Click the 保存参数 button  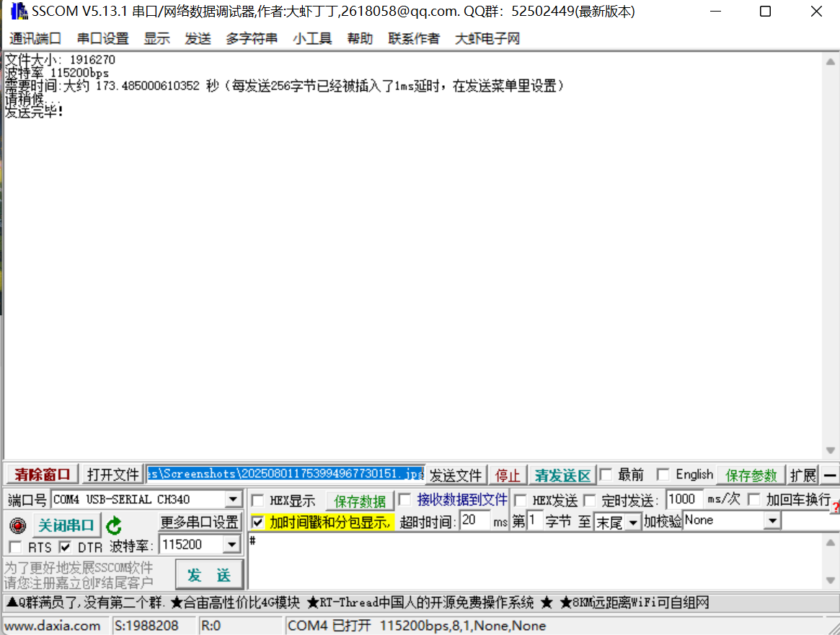[x=751, y=476]
